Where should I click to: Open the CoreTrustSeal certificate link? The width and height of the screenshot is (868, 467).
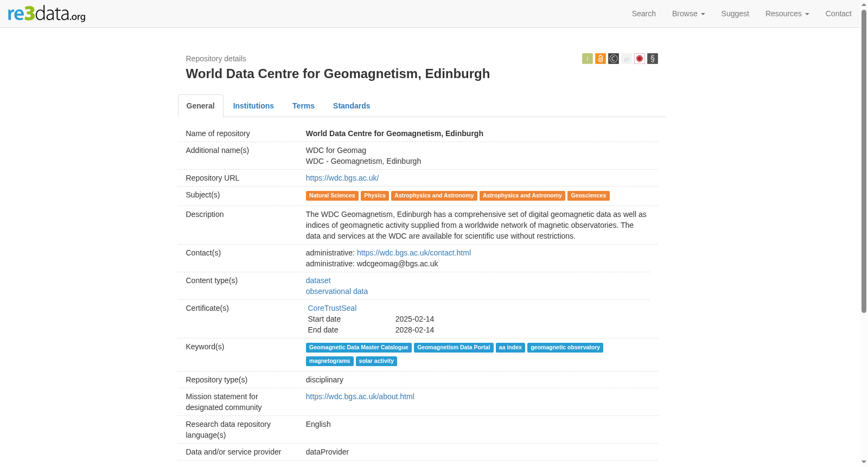[332, 308]
